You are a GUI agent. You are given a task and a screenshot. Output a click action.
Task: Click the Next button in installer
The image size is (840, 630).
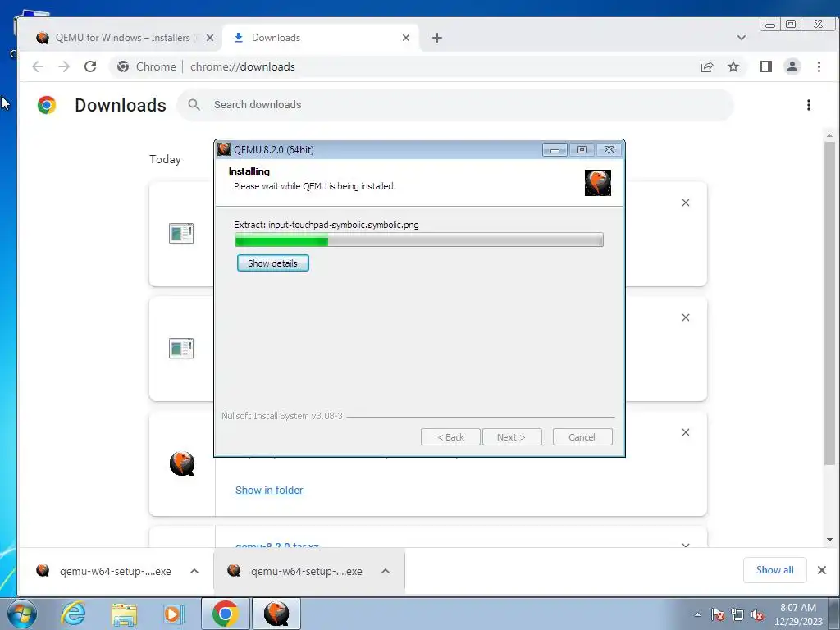click(x=512, y=437)
